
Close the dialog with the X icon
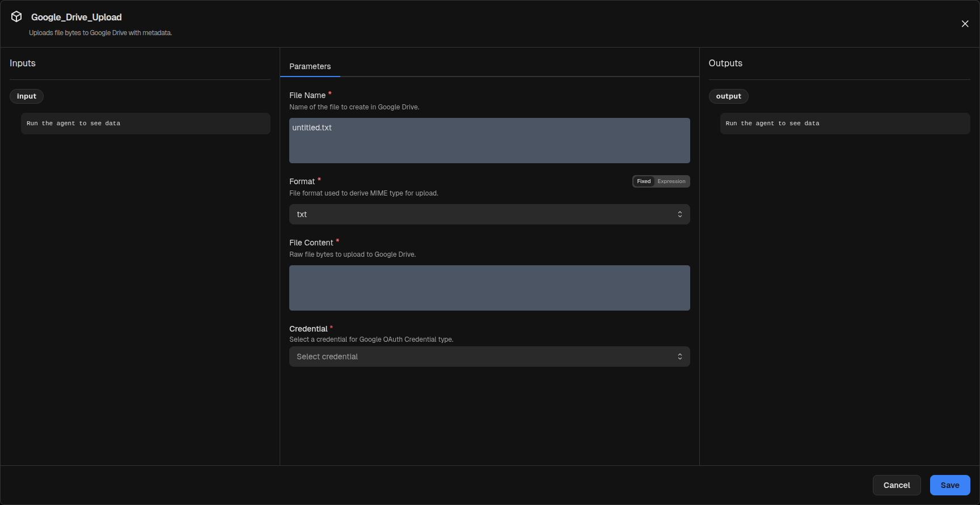coord(965,24)
